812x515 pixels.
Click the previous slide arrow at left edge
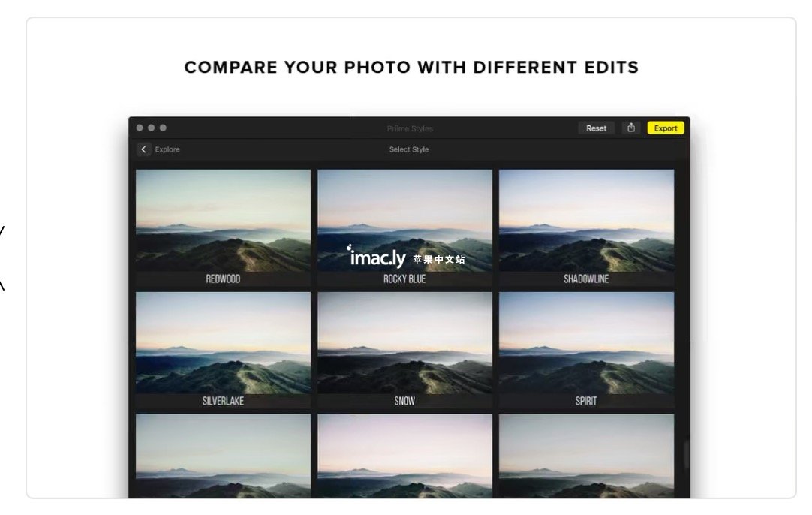(2, 257)
